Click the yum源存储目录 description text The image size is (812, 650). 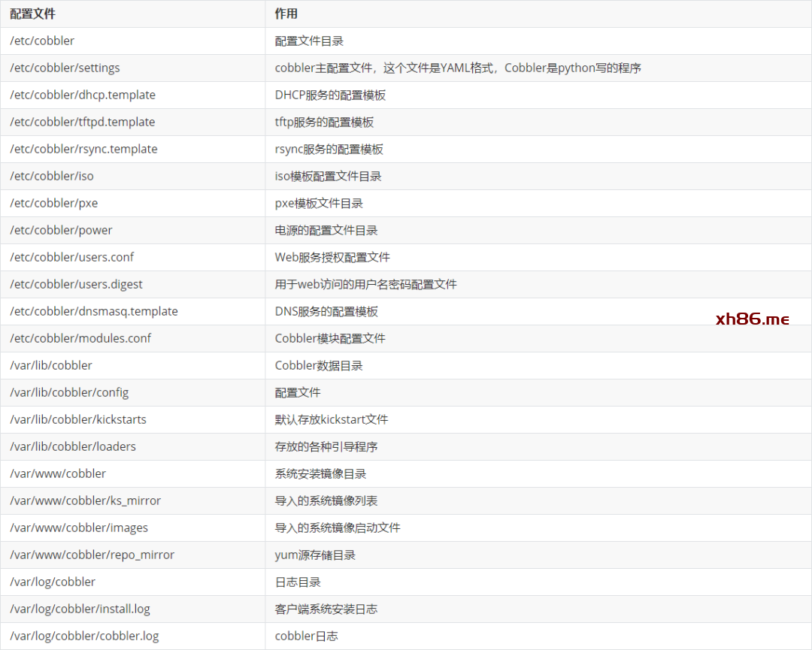pyautogui.click(x=315, y=555)
